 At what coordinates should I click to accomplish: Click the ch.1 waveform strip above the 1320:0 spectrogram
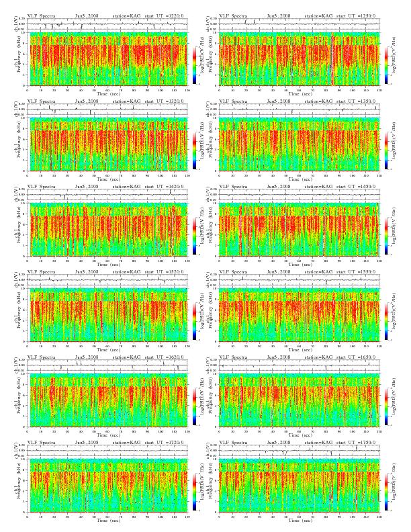pos(107,109)
